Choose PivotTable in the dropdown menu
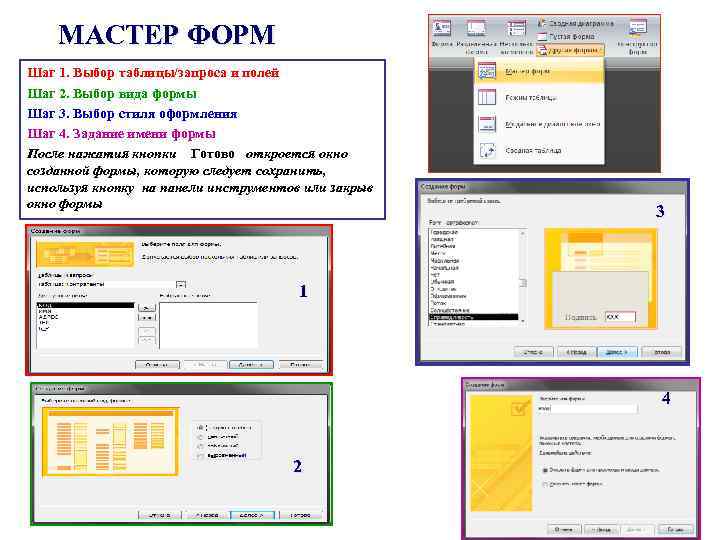Viewport: 720px width, 540px height. coord(539,150)
